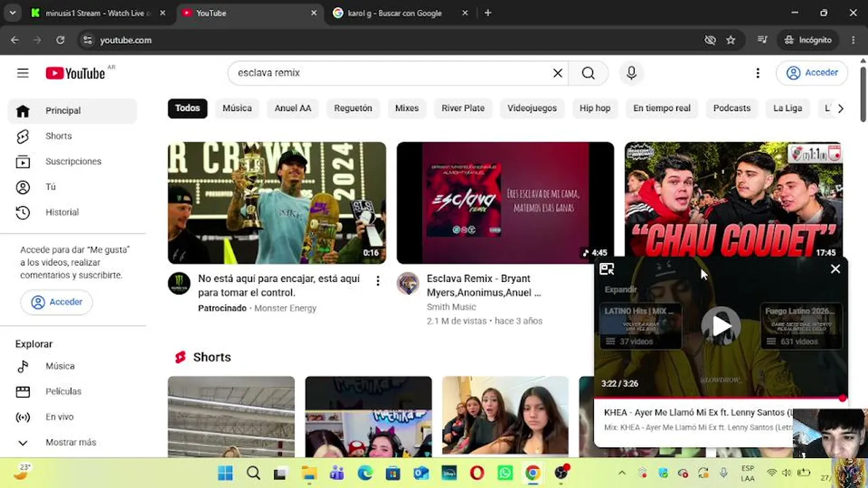The image size is (868, 488).
Task: Open Historial in the sidebar
Action: [73, 212]
